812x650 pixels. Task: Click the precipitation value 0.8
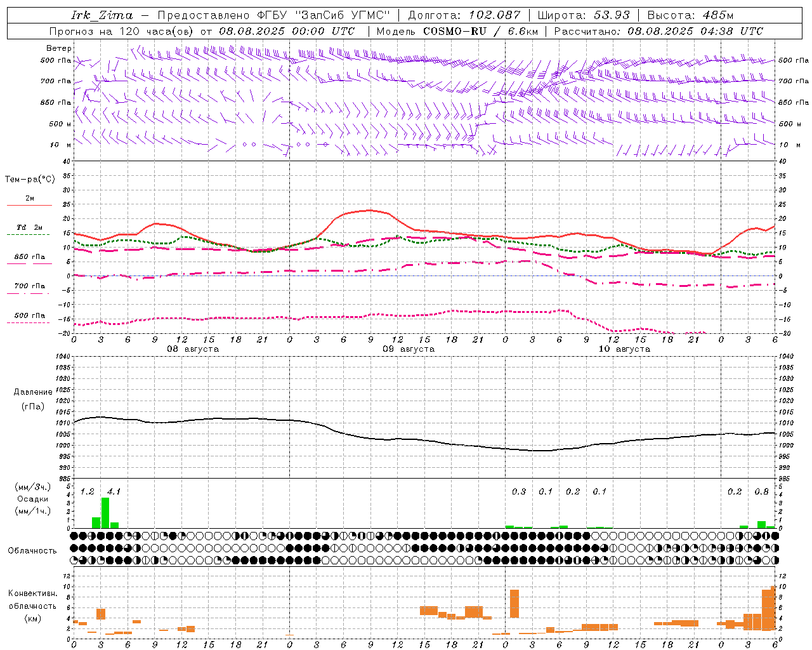tap(761, 491)
